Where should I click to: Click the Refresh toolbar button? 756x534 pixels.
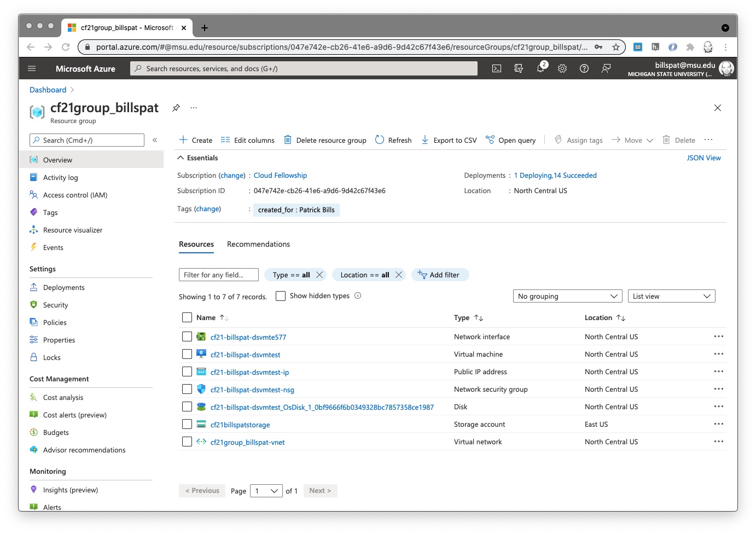[x=393, y=140]
